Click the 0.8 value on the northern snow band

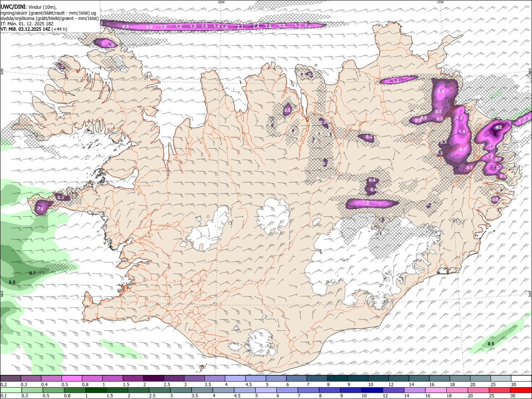coord(149,27)
